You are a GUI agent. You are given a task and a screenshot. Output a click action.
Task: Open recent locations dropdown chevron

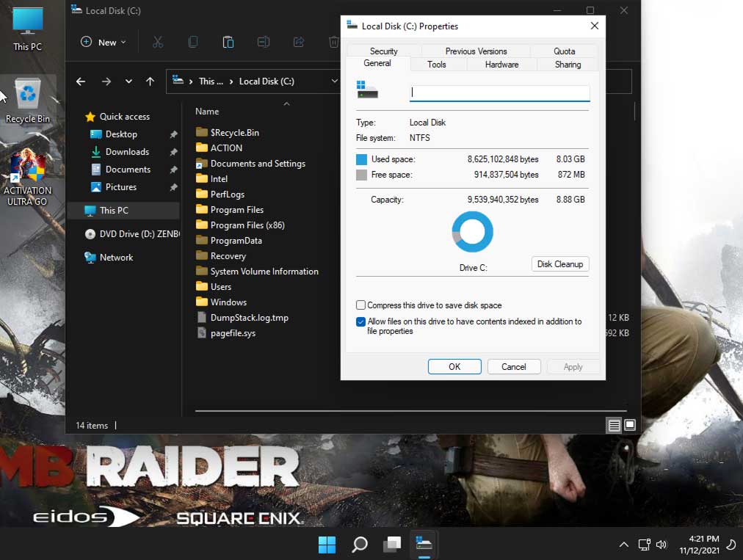(x=128, y=81)
